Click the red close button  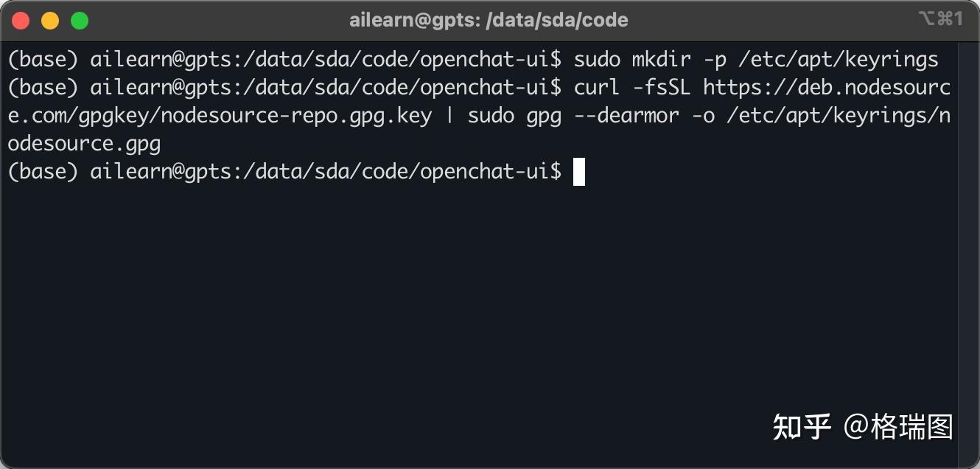click(x=20, y=20)
